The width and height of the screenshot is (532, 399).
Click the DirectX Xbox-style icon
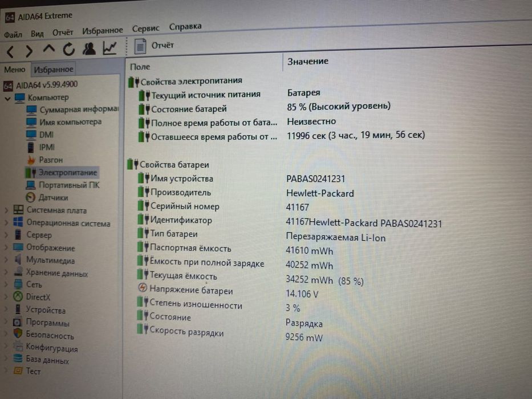click(18, 296)
